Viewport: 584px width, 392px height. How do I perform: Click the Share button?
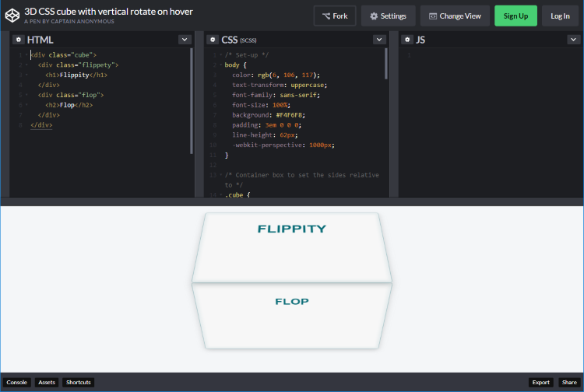tap(568, 382)
